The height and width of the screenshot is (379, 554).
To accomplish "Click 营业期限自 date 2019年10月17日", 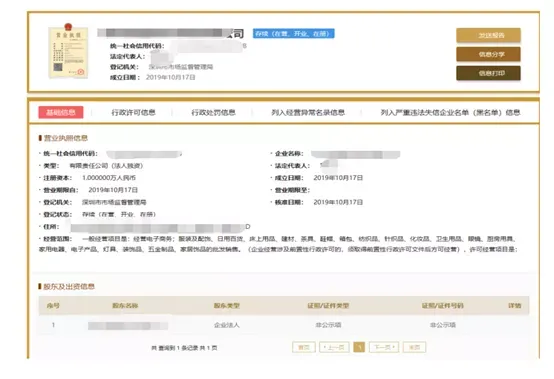I will 113,190.
